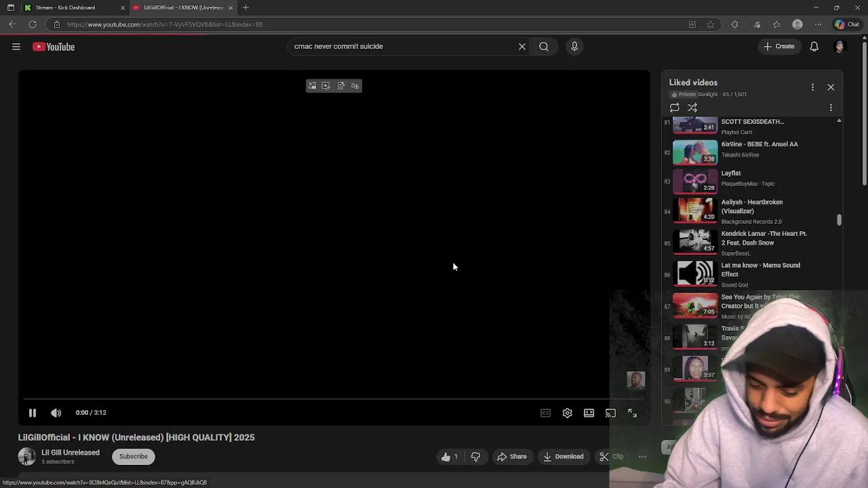Image resolution: width=868 pixels, height=488 pixels.
Task: Switch to Stream - Kick Dashboard tab
Action: (65, 7)
